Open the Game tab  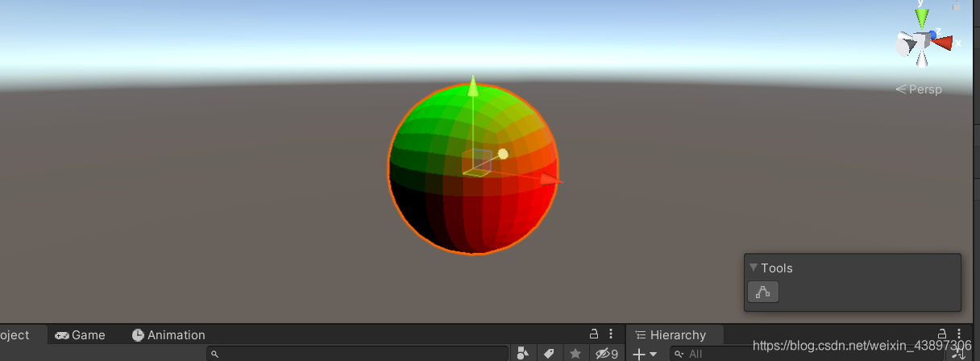point(80,335)
